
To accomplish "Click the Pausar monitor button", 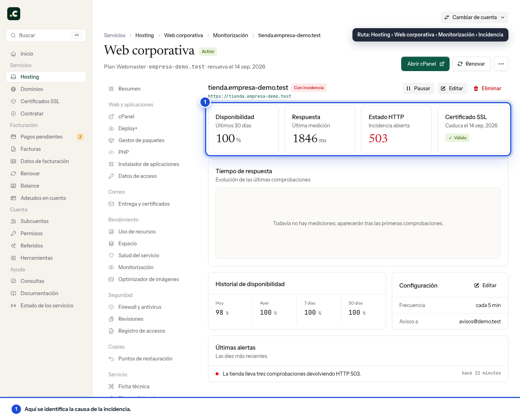I will pos(419,88).
